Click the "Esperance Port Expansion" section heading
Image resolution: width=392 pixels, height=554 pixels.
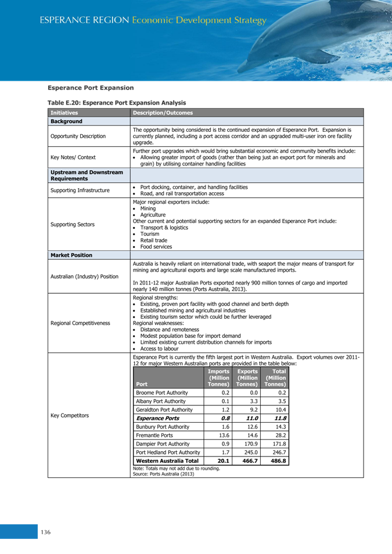pos(91,88)
